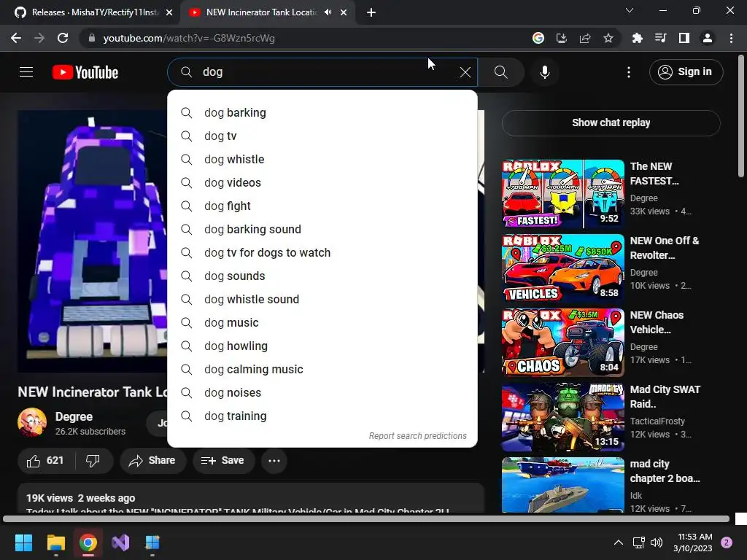Choose 'dog videos' suggestion

pyautogui.click(x=322, y=183)
